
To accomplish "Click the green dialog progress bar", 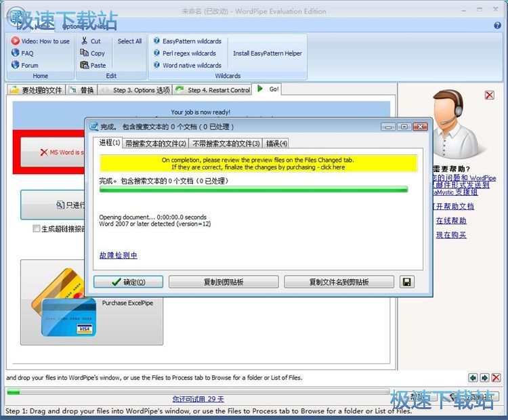I will click(253, 189).
